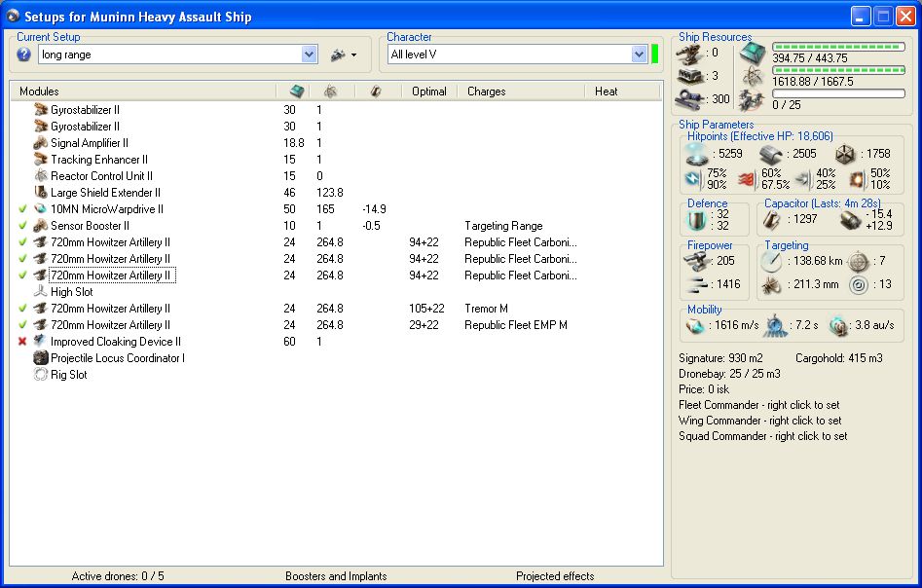Screen dimensions: 922x588
Task: Click the CPU column header icon
Action: 298,92
